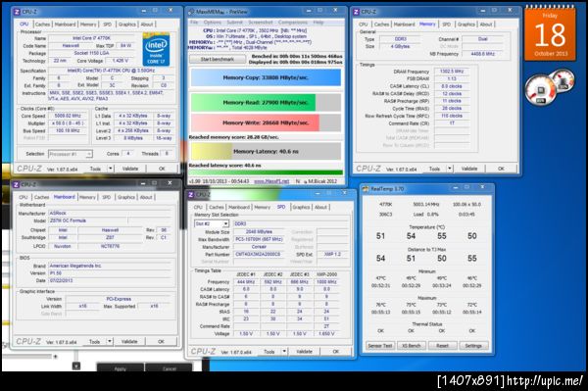
Task: Click the RealTemp 3.70 title bar icon
Action: (x=366, y=189)
